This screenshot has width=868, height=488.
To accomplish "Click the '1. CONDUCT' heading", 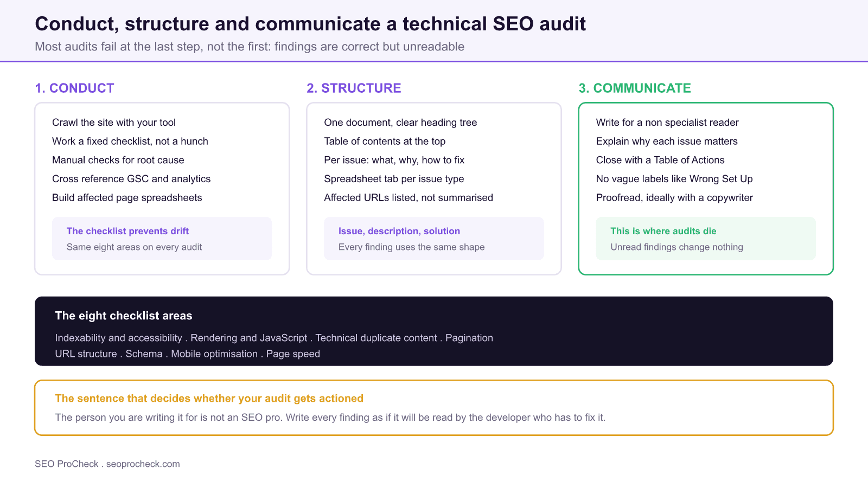I will point(75,88).
